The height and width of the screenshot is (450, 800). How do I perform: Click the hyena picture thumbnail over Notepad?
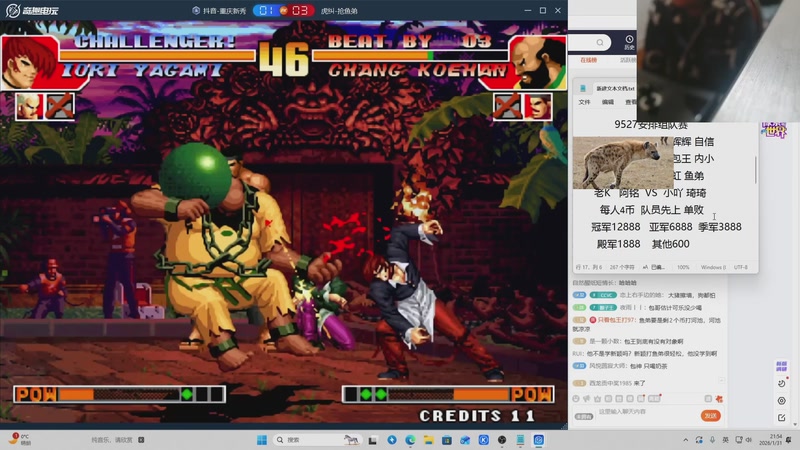(x=623, y=162)
